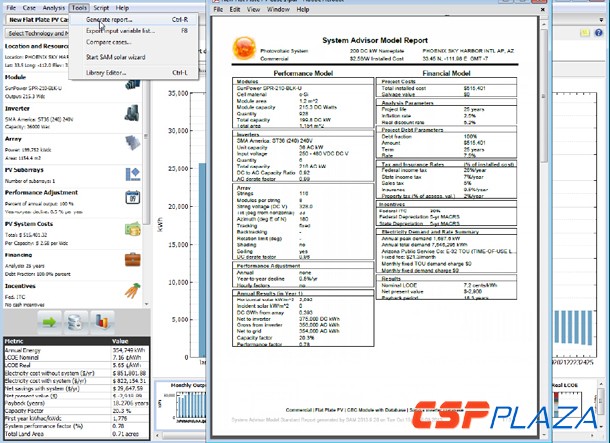This screenshot has height=443, width=610.
Task: Choose Generate report from Tools menu
Action: (x=109, y=19)
